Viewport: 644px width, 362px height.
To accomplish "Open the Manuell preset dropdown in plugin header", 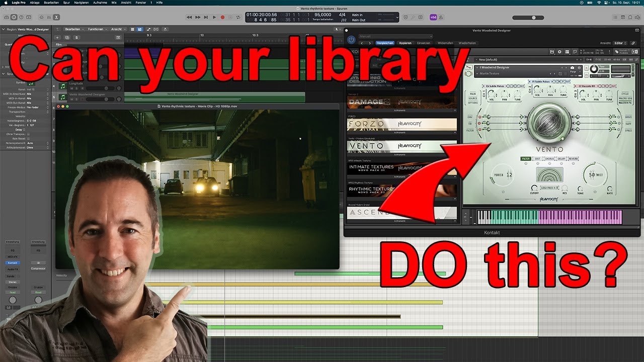I will pos(395,36).
